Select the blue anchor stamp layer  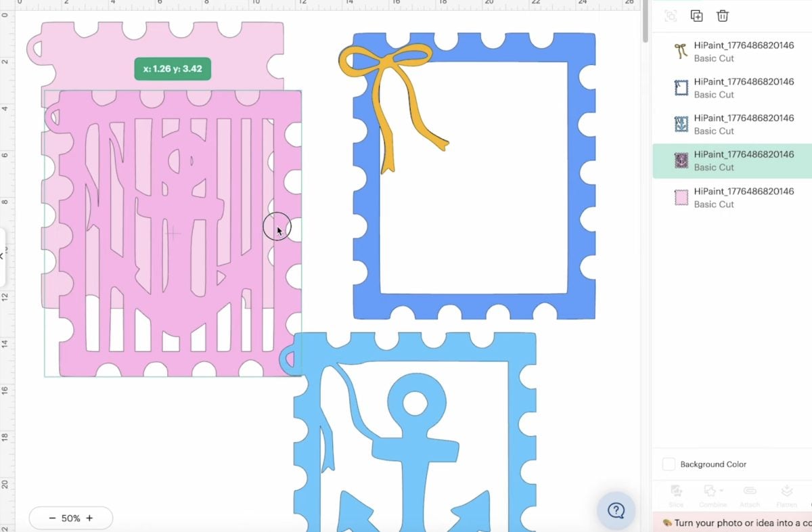tap(732, 125)
